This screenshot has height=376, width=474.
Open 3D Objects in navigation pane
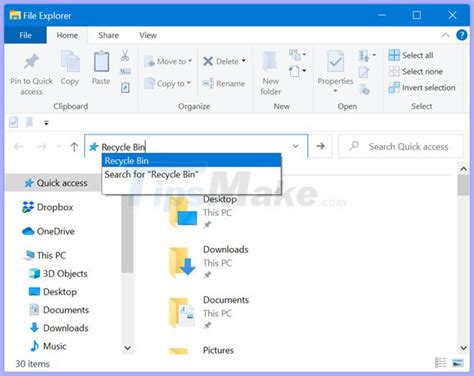pyautogui.click(x=58, y=273)
